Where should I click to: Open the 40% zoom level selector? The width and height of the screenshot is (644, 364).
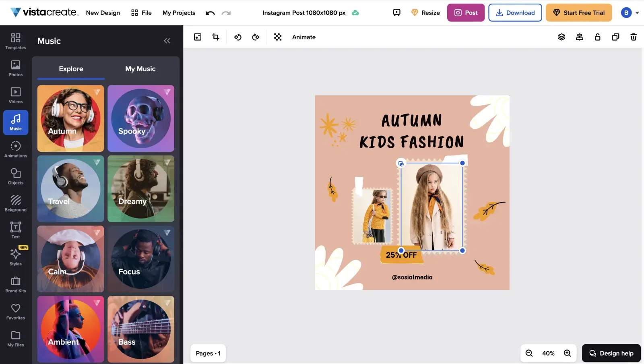(x=548, y=353)
